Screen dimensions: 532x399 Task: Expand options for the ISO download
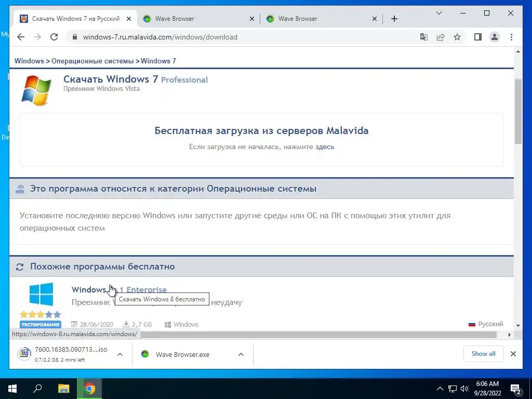coord(120,354)
